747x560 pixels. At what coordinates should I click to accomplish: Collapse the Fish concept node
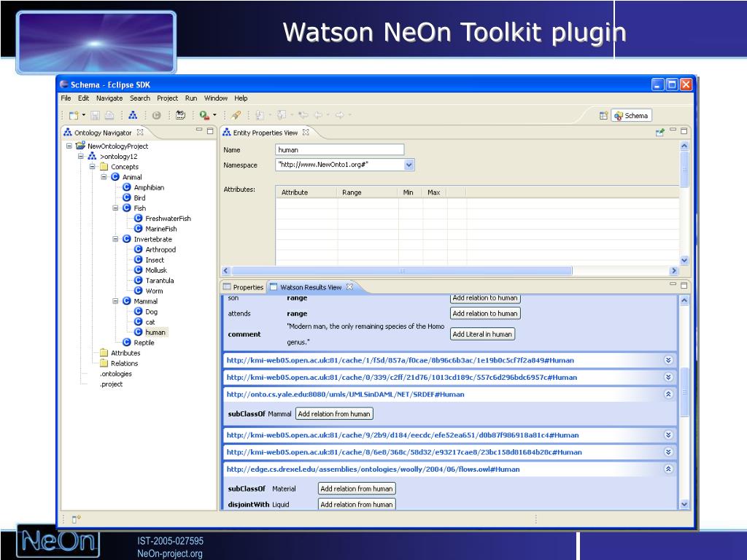[x=115, y=208]
